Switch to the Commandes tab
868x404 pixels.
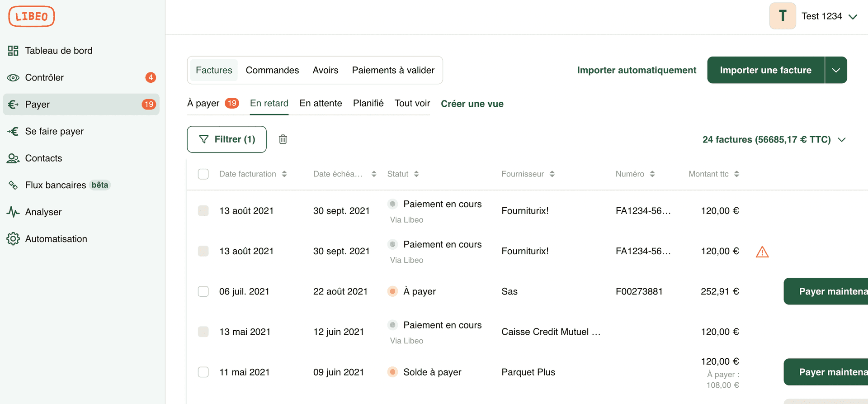[x=272, y=70]
